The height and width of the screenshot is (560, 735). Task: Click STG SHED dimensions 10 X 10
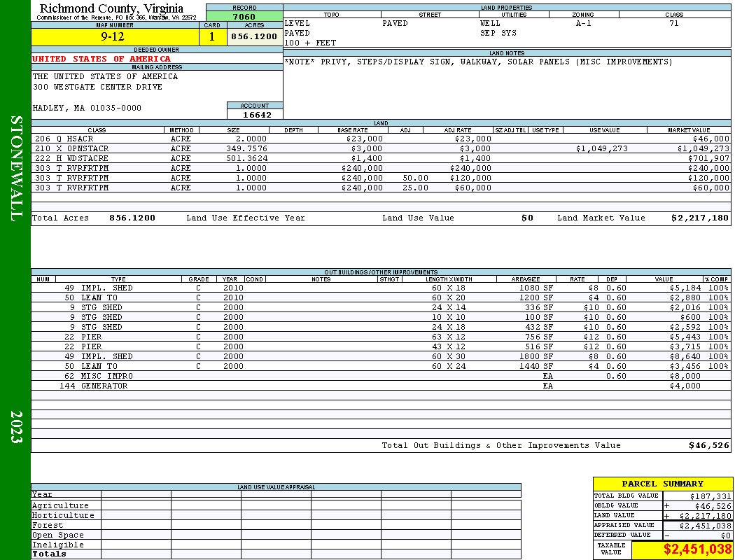[449, 317]
